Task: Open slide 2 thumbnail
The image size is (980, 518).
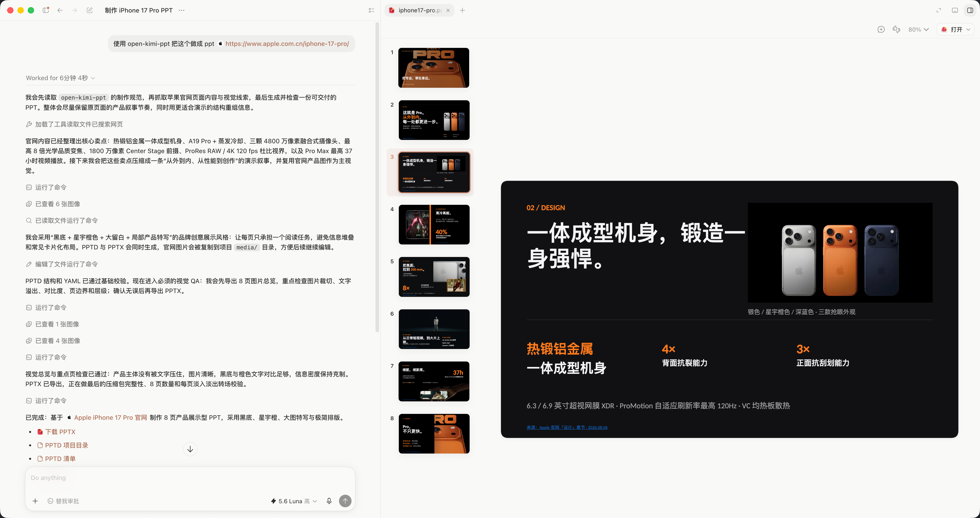Action: pos(434,120)
